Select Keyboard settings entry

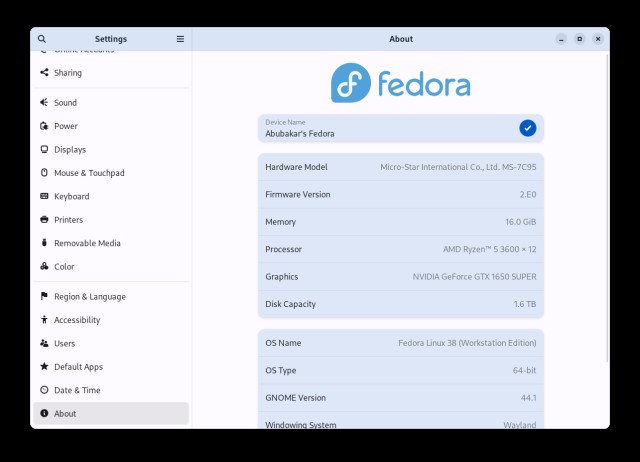[111, 196]
